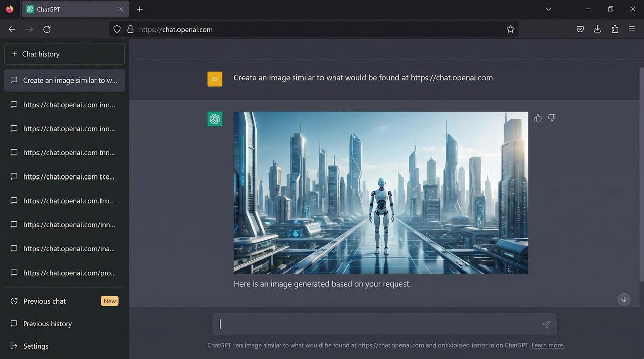Open chat 'https://chat.openai.com.tlro...'
Screen dimensions: 644x359
tap(64, 201)
